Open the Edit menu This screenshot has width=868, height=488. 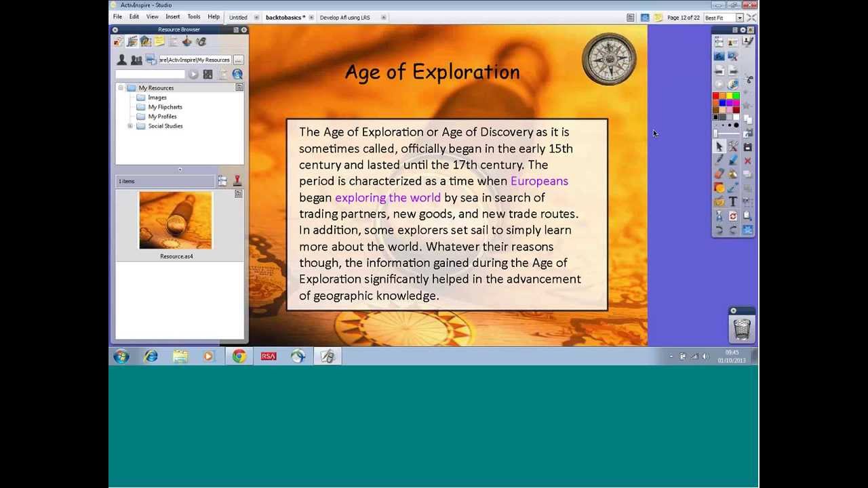(x=134, y=17)
